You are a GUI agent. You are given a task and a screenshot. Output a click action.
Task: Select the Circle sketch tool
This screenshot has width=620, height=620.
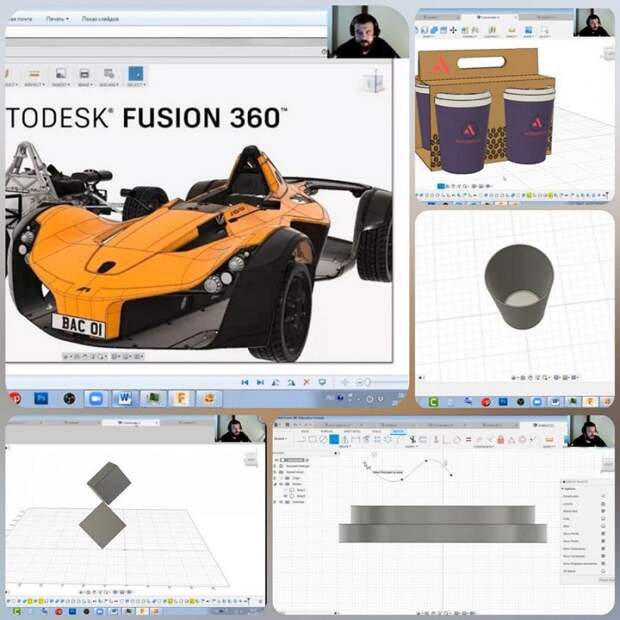[323, 439]
